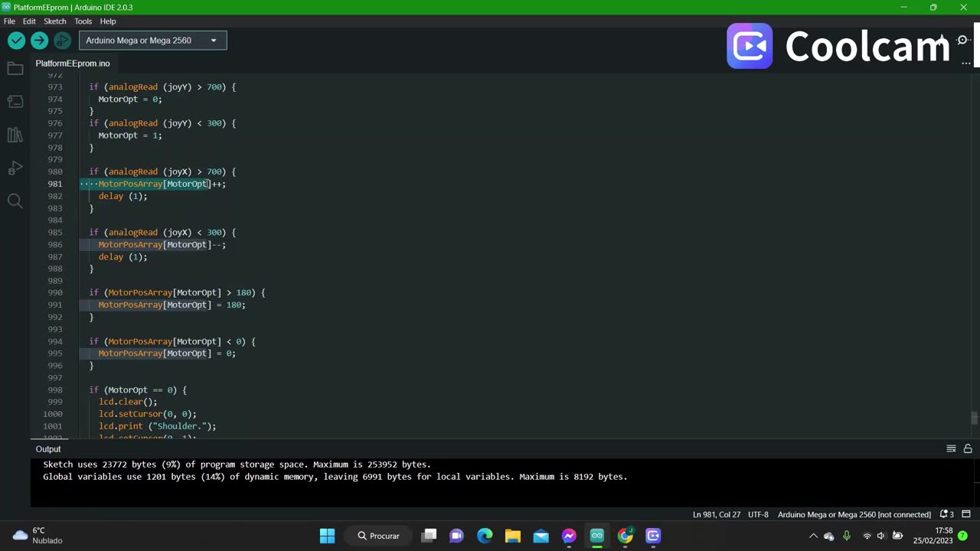Click line number 981 in the gutter
The width and height of the screenshot is (980, 551).
click(x=54, y=184)
